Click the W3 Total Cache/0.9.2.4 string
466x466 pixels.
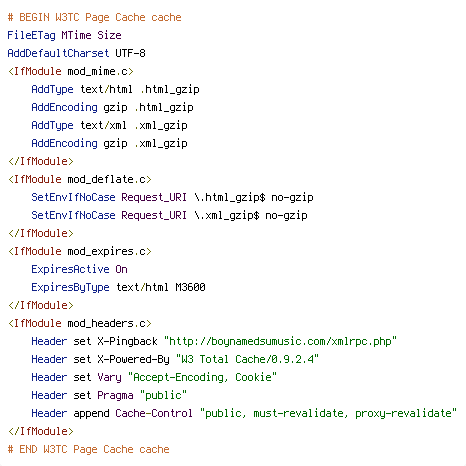pos(247,359)
